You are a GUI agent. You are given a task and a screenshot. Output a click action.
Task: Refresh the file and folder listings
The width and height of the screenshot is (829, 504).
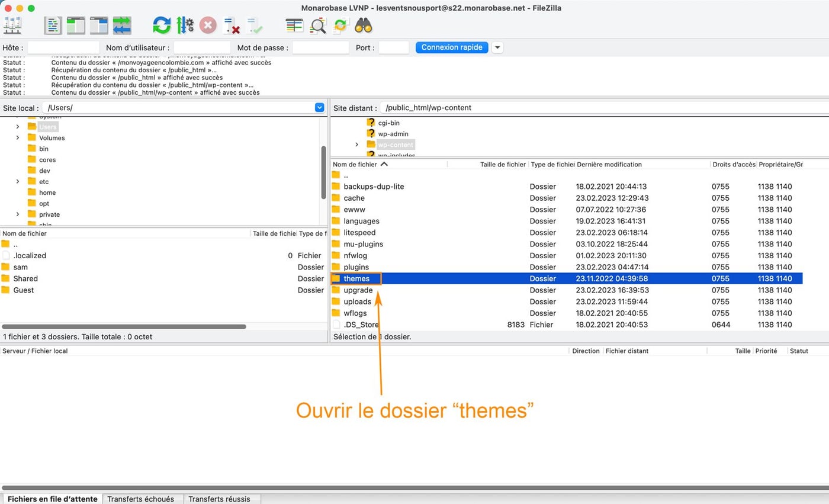click(160, 25)
